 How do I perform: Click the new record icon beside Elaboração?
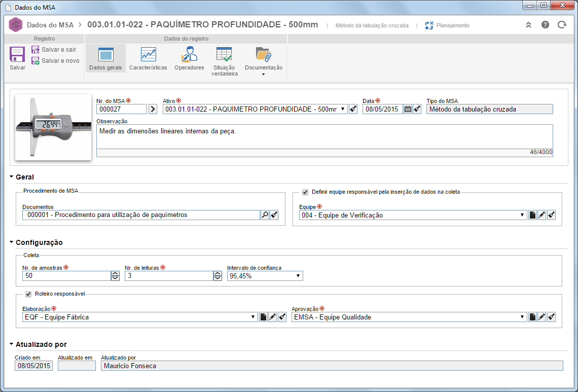coord(263,317)
